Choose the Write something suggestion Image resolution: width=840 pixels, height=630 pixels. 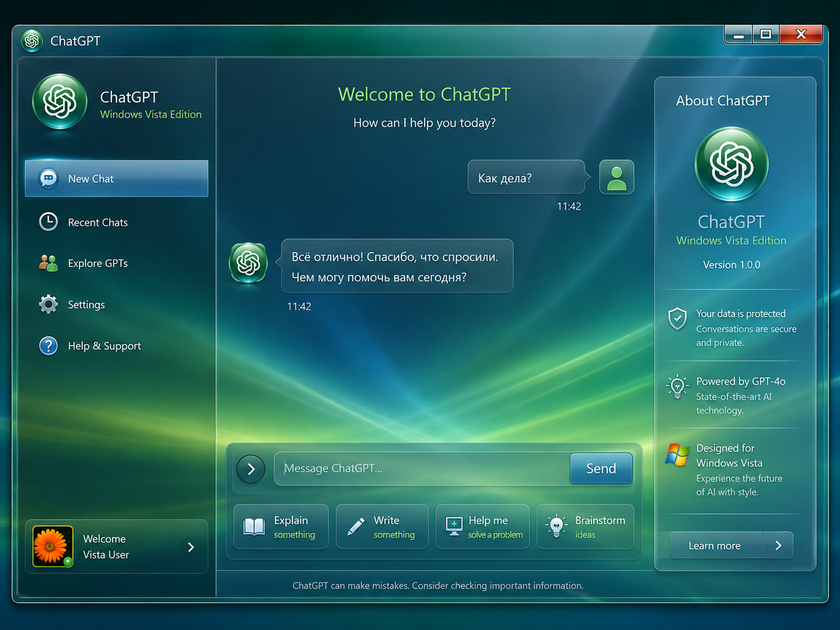(382, 527)
